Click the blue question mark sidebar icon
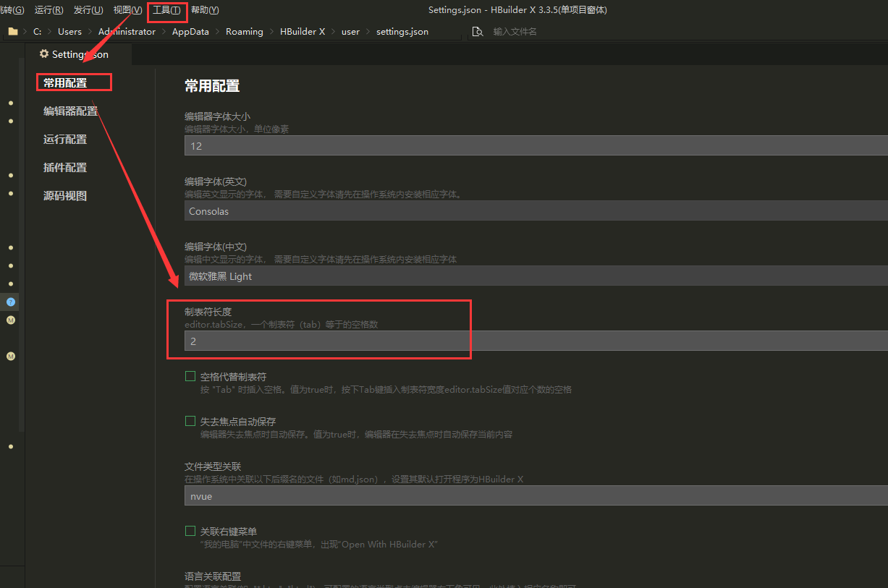 [x=11, y=302]
